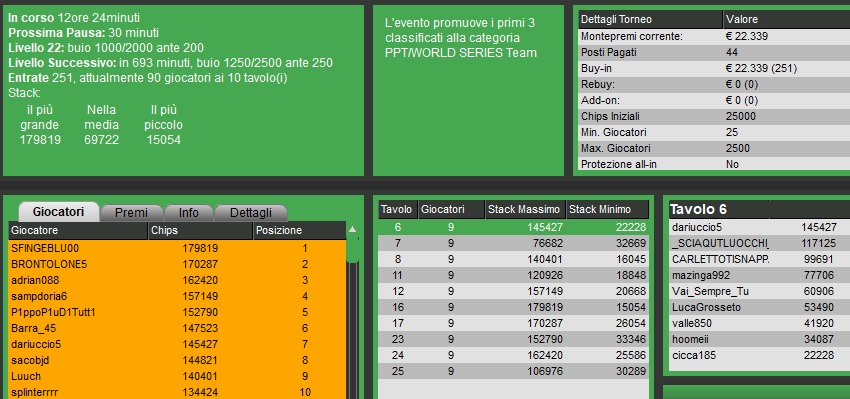Switch to the Giocatori tab
This screenshot has height=399, width=850.
click(59, 212)
